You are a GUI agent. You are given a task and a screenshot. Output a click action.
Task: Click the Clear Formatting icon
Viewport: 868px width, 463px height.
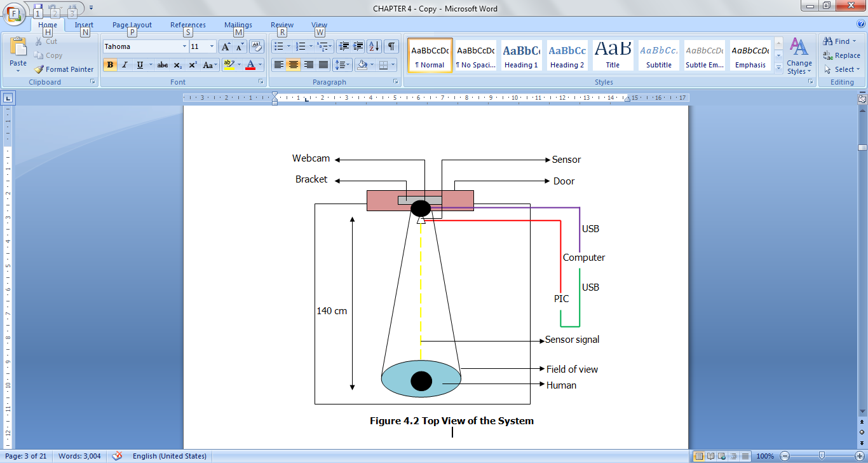(257, 46)
